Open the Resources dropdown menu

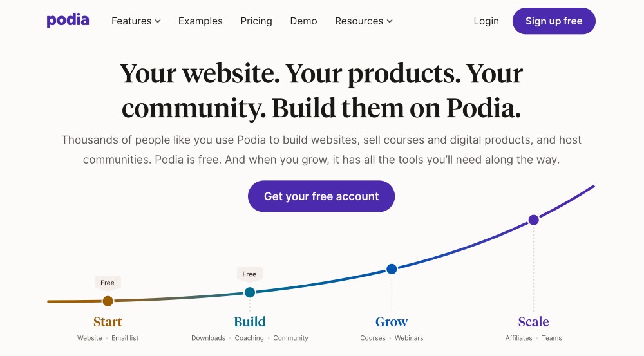pyautogui.click(x=363, y=21)
